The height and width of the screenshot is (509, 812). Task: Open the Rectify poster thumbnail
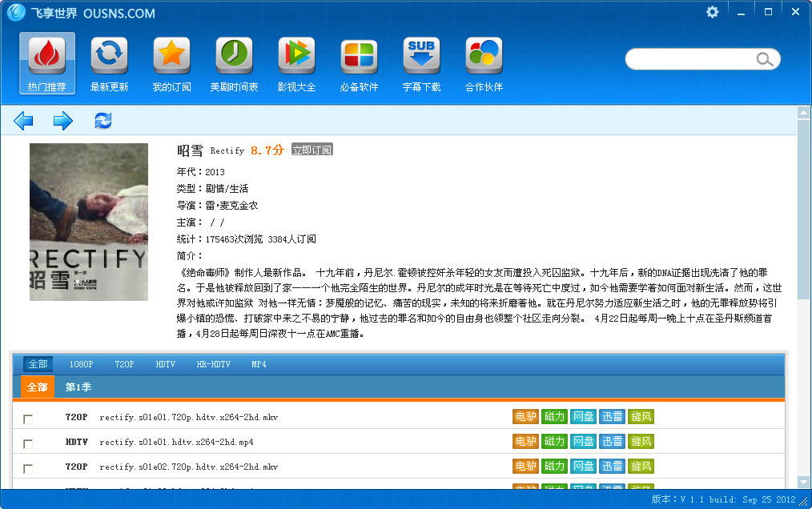[89, 222]
